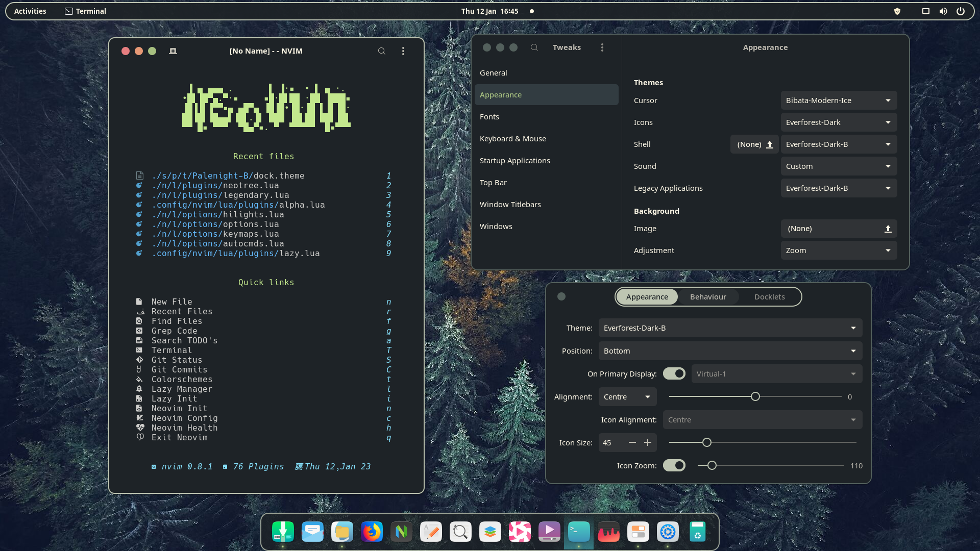Click the screen display icon in top bar

coord(925,11)
